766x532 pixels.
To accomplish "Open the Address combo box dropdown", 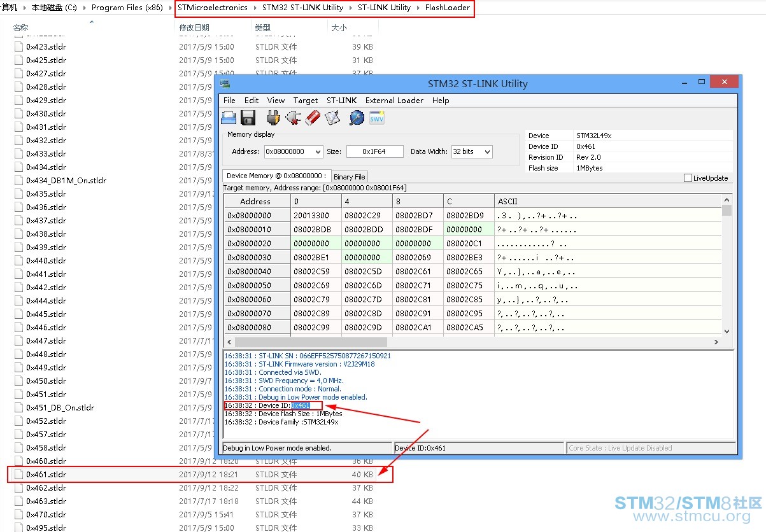I will point(317,151).
